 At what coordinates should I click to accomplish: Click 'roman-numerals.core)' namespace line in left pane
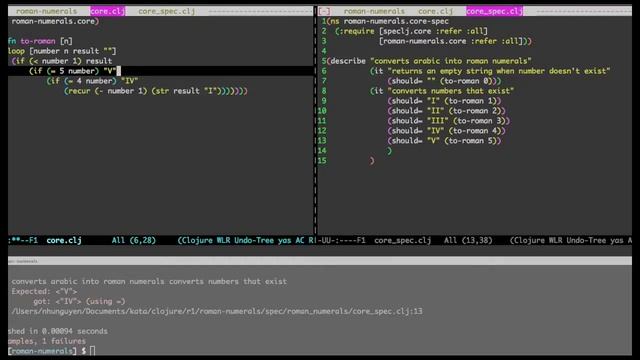tap(55, 21)
